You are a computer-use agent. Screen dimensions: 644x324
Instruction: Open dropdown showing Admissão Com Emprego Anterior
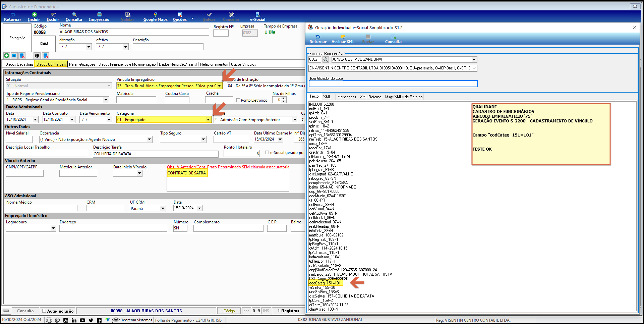295,120
